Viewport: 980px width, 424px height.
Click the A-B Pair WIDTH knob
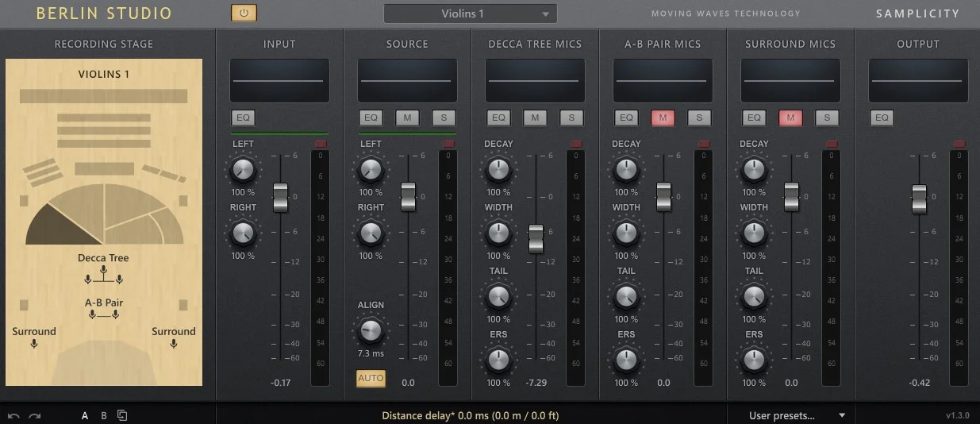click(626, 233)
